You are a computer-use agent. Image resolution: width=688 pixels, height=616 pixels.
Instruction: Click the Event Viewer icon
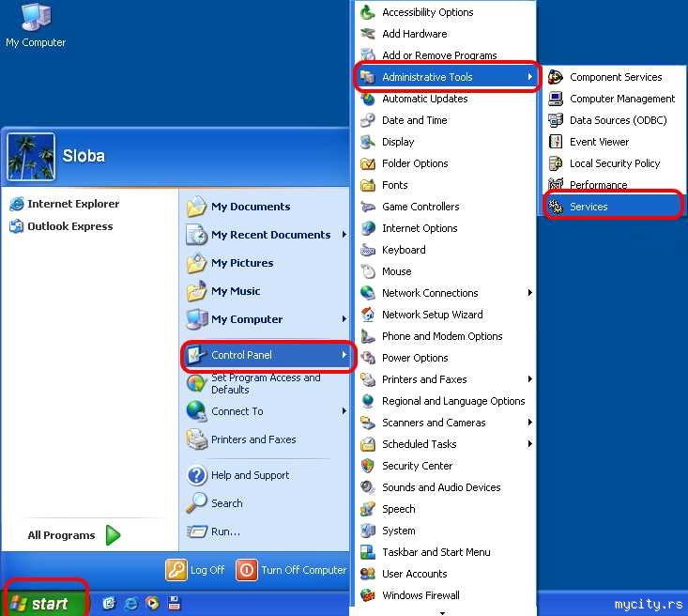click(x=556, y=142)
